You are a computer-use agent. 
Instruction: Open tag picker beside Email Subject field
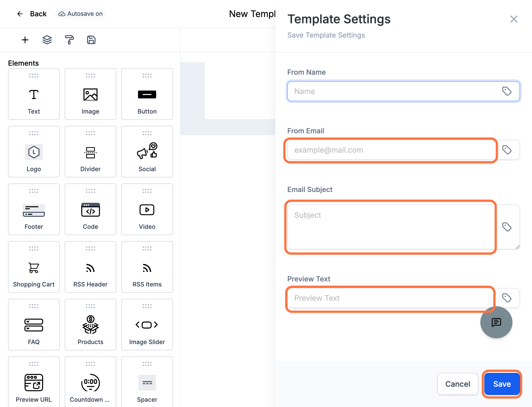(507, 227)
